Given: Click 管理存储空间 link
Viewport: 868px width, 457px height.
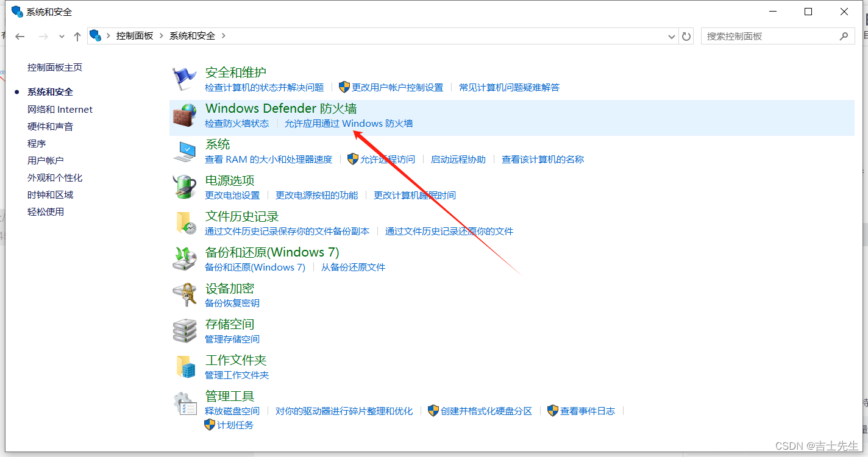Looking at the screenshot, I should click(x=232, y=339).
